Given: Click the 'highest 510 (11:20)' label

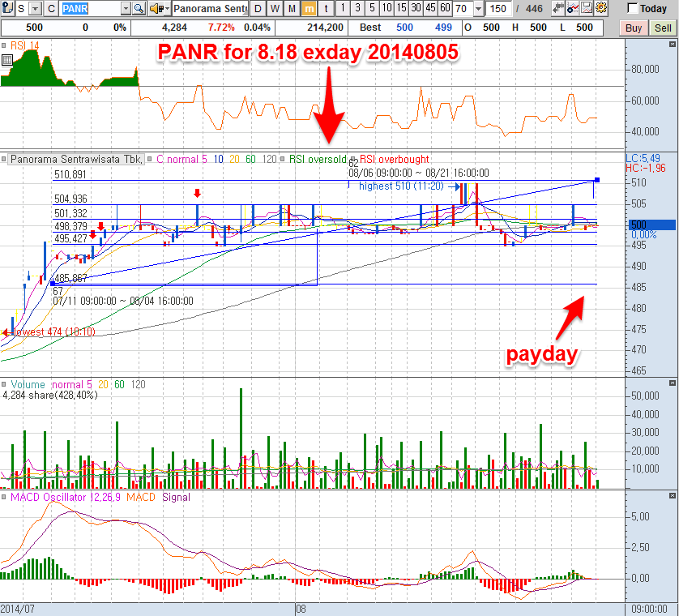Looking at the screenshot, I should [401, 186].
